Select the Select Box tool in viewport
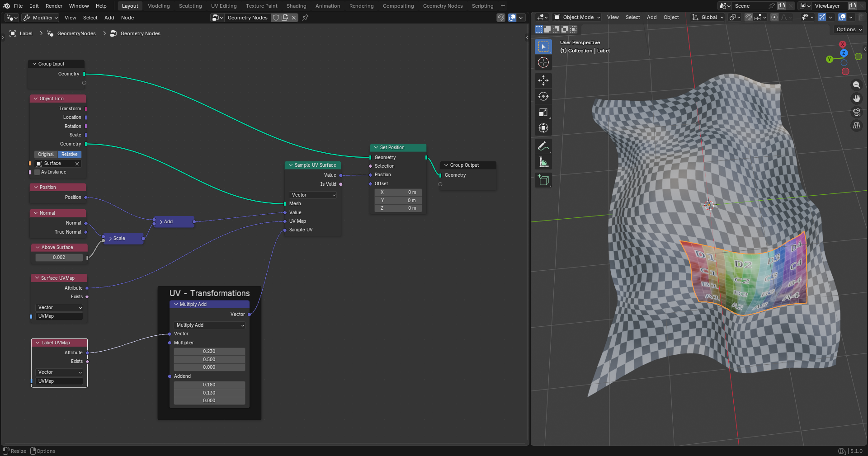Screen dimensions: 868x456 click(543, 47)
